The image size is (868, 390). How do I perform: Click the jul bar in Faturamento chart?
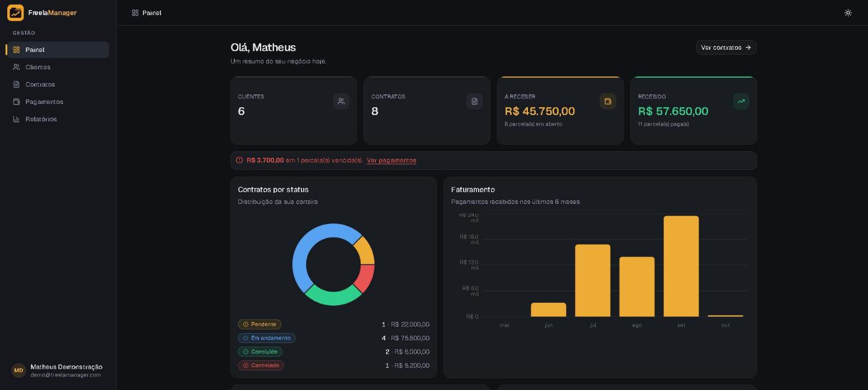593,280
